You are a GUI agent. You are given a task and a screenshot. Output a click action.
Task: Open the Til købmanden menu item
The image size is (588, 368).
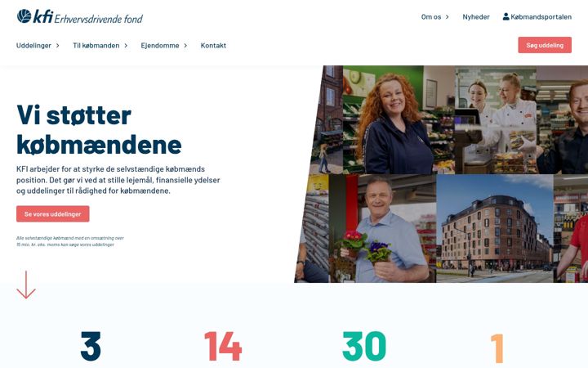coord(96,46)
